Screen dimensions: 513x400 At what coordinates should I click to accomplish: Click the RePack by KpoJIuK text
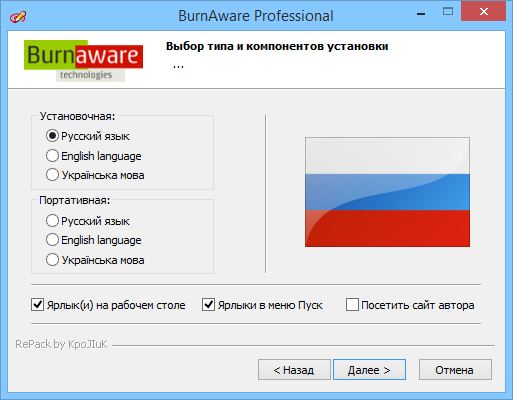[61, 344]
